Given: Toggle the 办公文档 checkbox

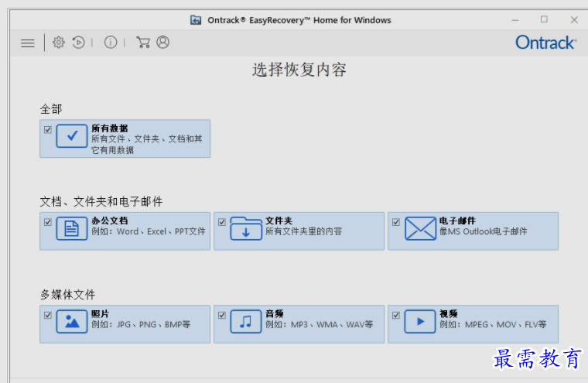Looking at the screenshot, I should [48, 222].
